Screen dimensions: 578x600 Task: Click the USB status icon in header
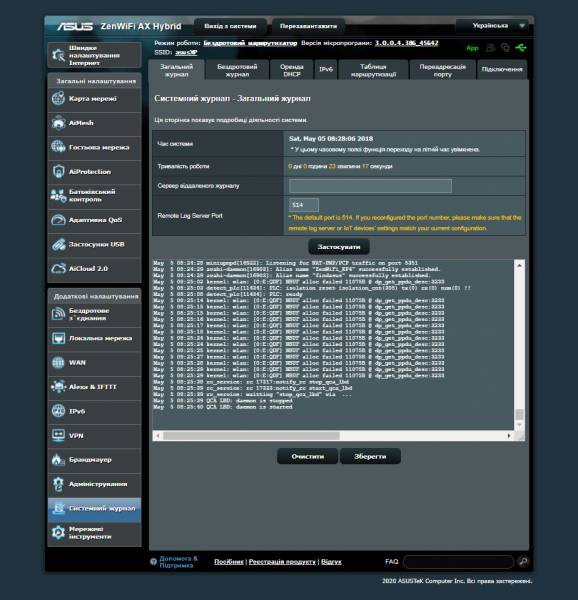click(521, 48)
